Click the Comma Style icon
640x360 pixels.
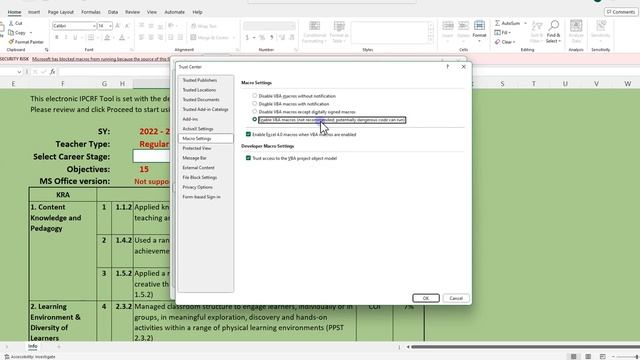click(271, 38)
